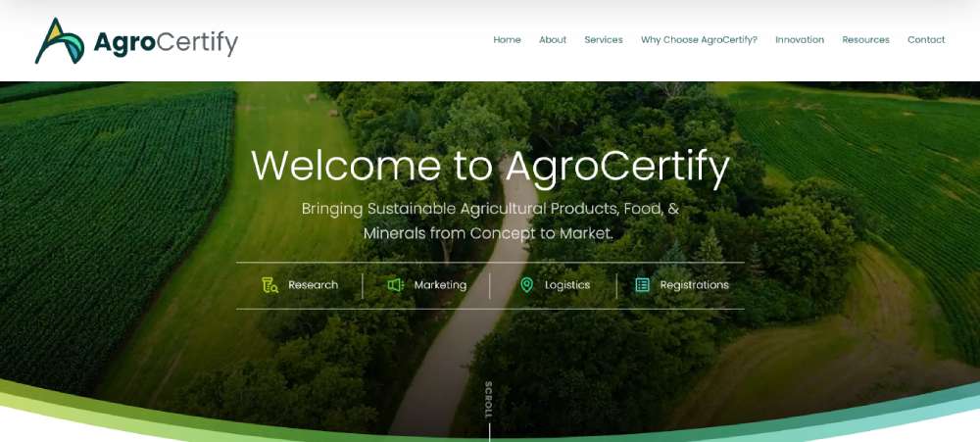Click the AgroCertify leaf logo icon
980x442 pixels.
[x=59, y=41]
